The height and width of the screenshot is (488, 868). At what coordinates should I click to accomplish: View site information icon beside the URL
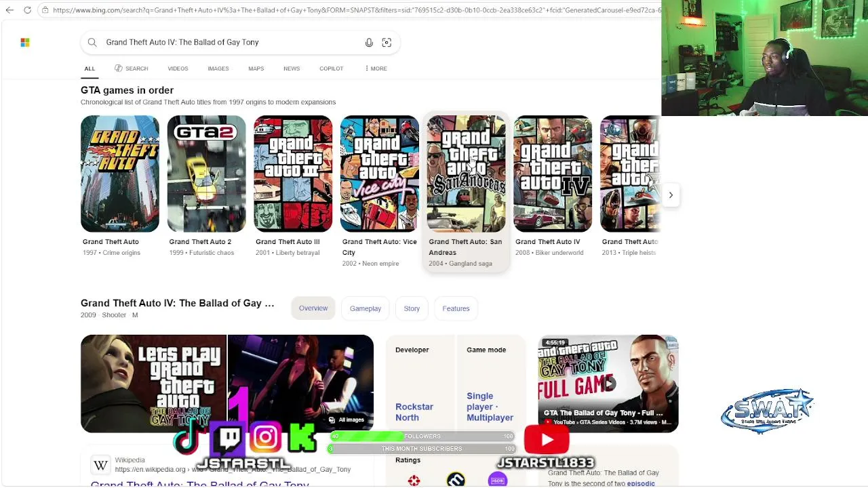pos(44,10)
